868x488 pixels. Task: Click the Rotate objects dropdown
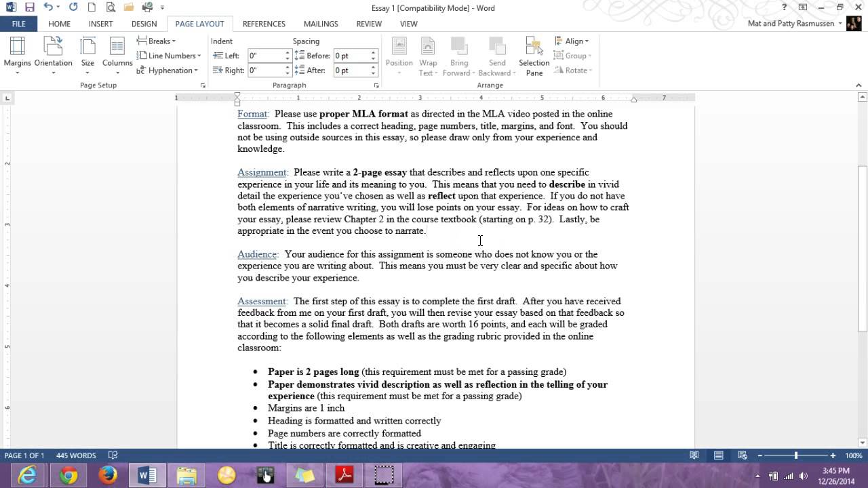pos(574,70)
